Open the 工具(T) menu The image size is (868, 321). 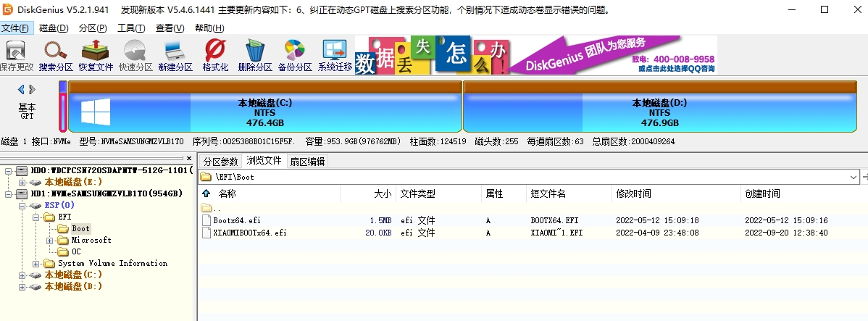[x=131, y=28]
